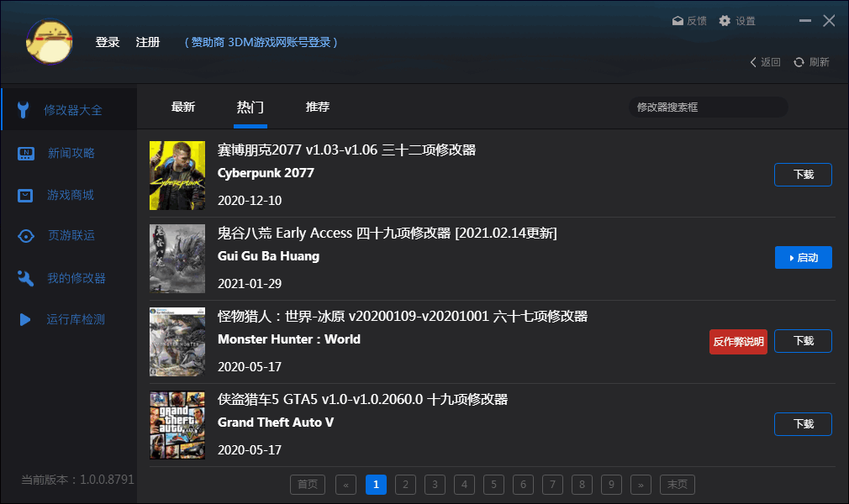This screenshot has width=849, height=504.
Task: Jump to the 末页 last page
Action: coord(678,485)
